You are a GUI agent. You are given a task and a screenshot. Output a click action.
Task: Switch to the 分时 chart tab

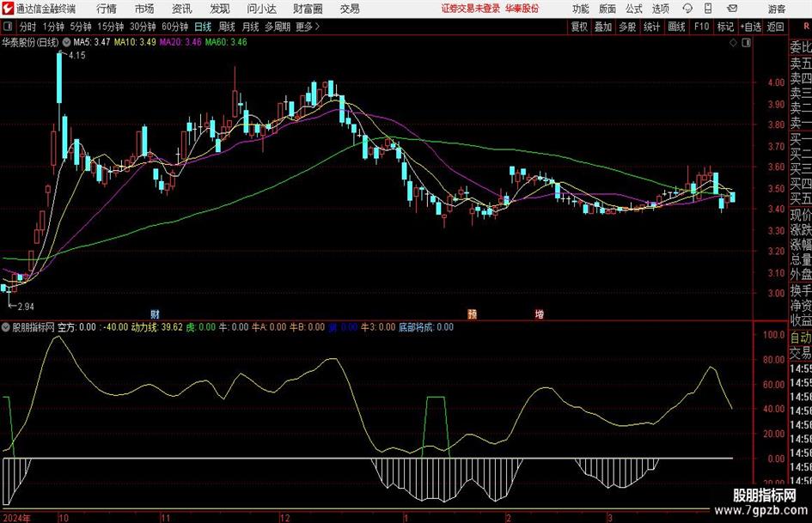coord(28,27)
